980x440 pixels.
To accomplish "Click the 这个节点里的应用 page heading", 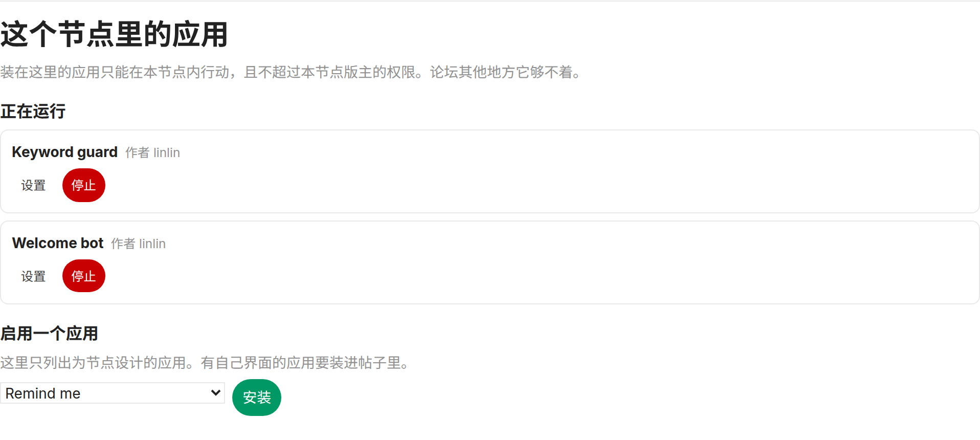I will pyautogui.click(x=114, y=34).
